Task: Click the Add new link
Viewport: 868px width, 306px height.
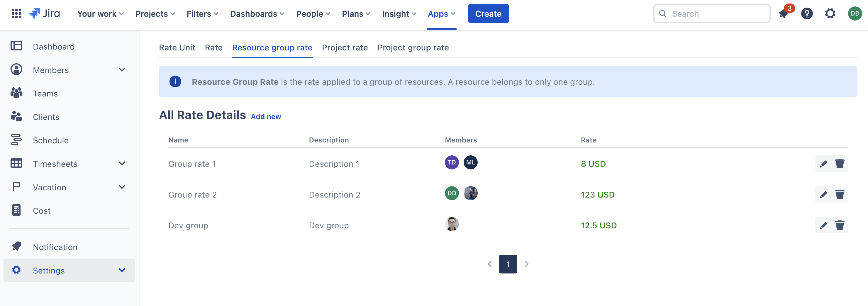Action: pyautogui.click(x=266, y=116)
